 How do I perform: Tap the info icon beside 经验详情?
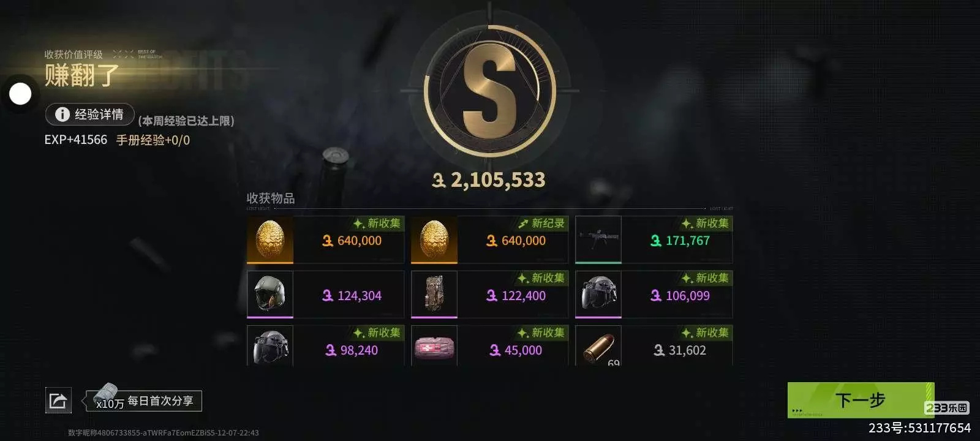tap(62, 115)
